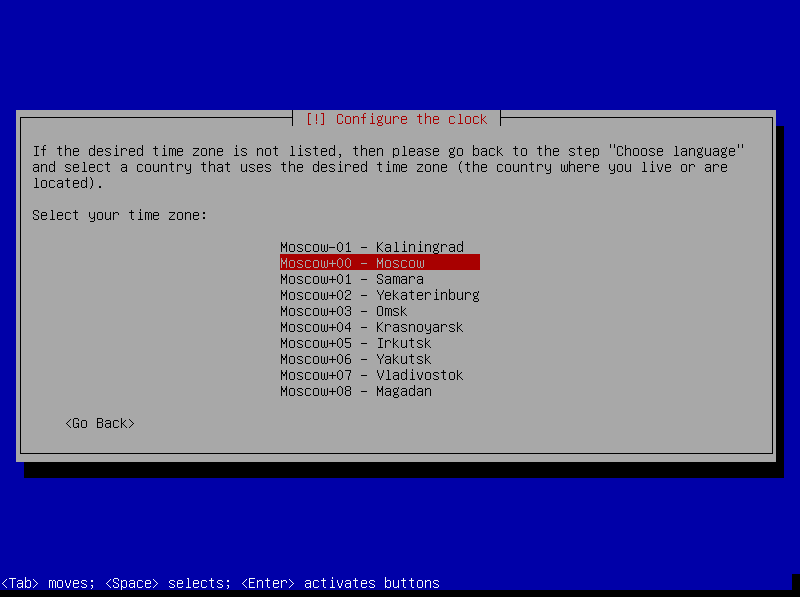Click the [!] priority marker in title
This screenshot has width=800, height=597.
point(315,119)
